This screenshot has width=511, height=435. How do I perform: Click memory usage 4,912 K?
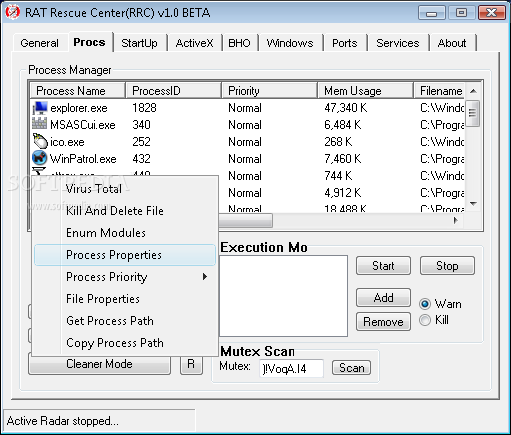point(343,193)
